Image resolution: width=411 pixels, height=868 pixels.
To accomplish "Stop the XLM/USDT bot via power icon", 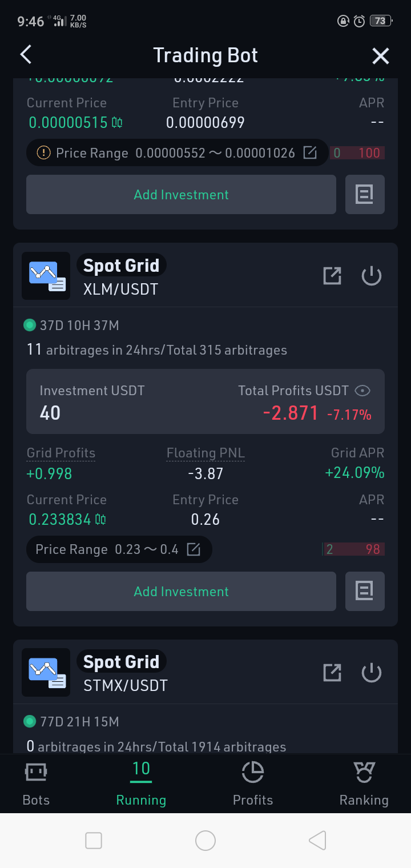I will coord(372,276).
